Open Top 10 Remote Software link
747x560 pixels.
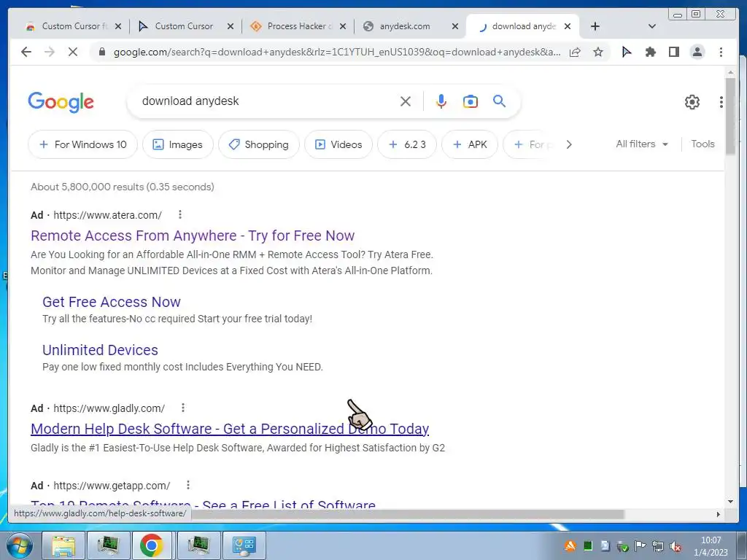coord(203,505)
